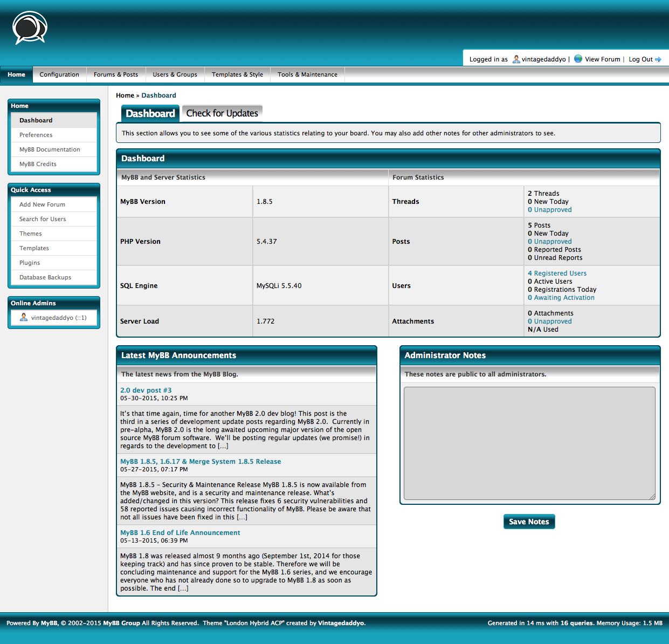Click the globe icon next to View Forum
The height and width of the screenshot is (644, 669).
tap(578, 59)
